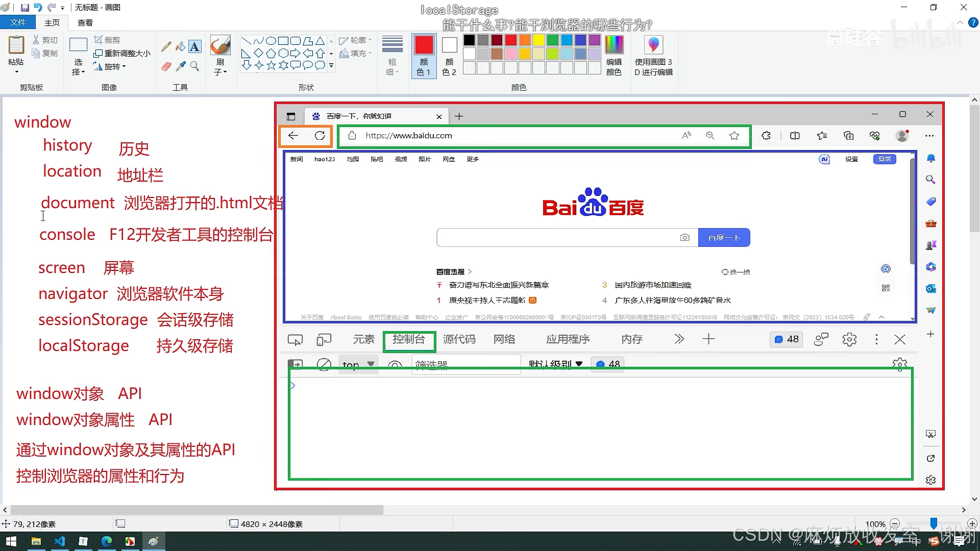Click the zoom in plus button

pyautogui.click(x=972, y=524)
